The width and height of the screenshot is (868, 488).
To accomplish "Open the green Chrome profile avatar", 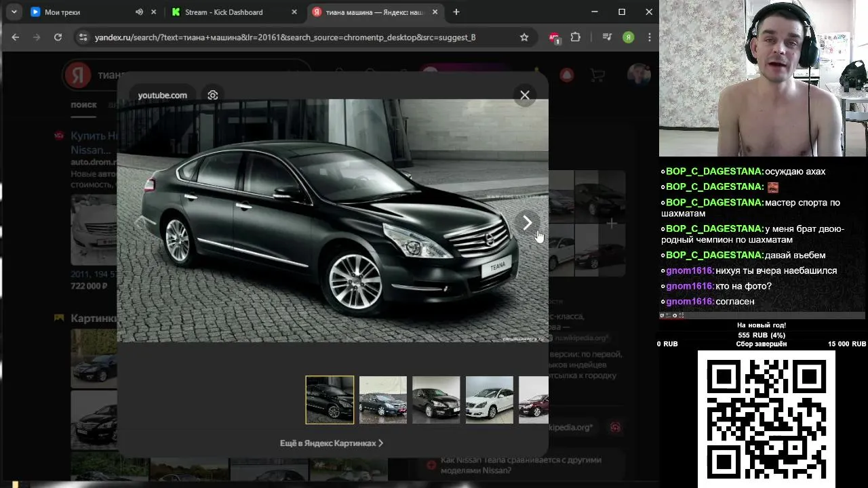I will 629,37.
